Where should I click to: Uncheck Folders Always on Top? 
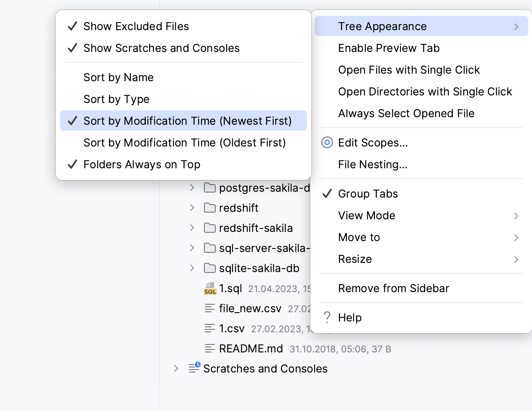[x=142, y=164]
